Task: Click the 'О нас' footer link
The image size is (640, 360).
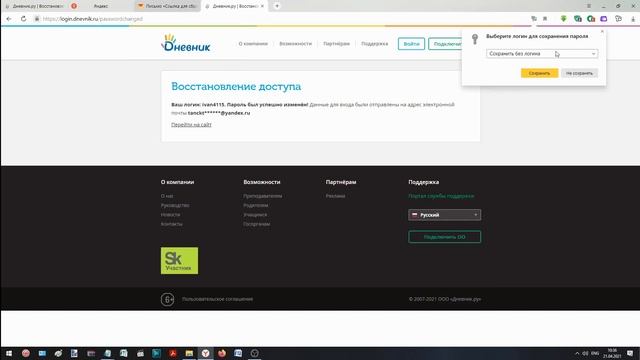Action: pos(167,196)
